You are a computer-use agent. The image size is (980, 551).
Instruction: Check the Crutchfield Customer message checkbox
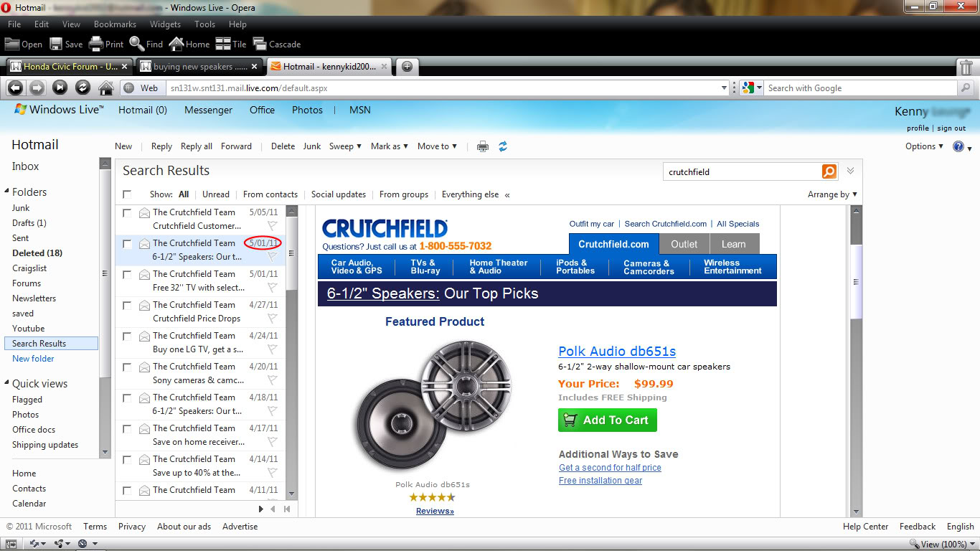(127, 212)
